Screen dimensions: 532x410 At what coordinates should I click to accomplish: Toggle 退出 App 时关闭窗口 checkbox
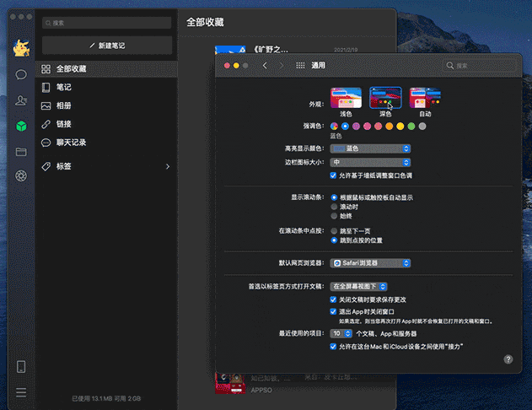click(333, 311)
